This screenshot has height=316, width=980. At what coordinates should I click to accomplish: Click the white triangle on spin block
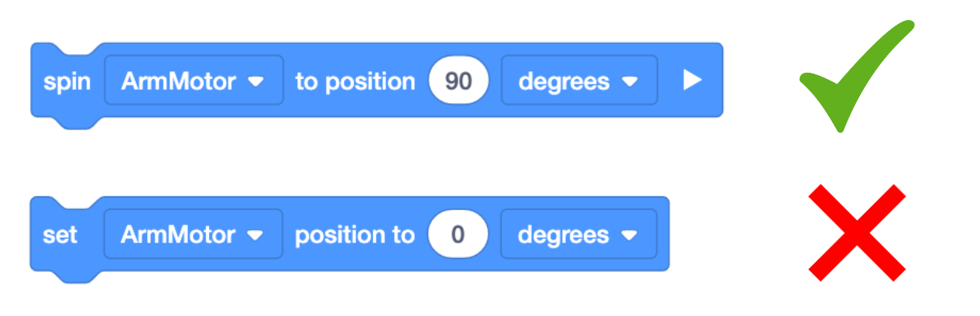click(691, 81)
